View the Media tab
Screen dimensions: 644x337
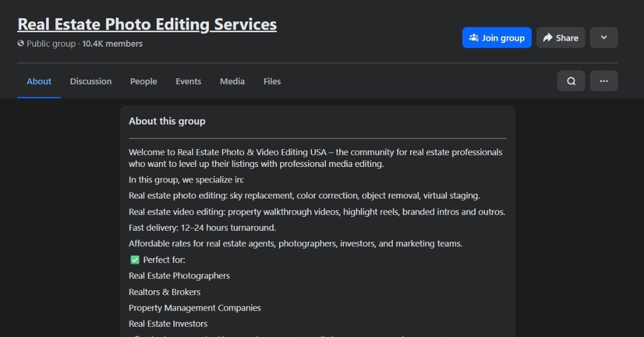[x=232, y=82]
